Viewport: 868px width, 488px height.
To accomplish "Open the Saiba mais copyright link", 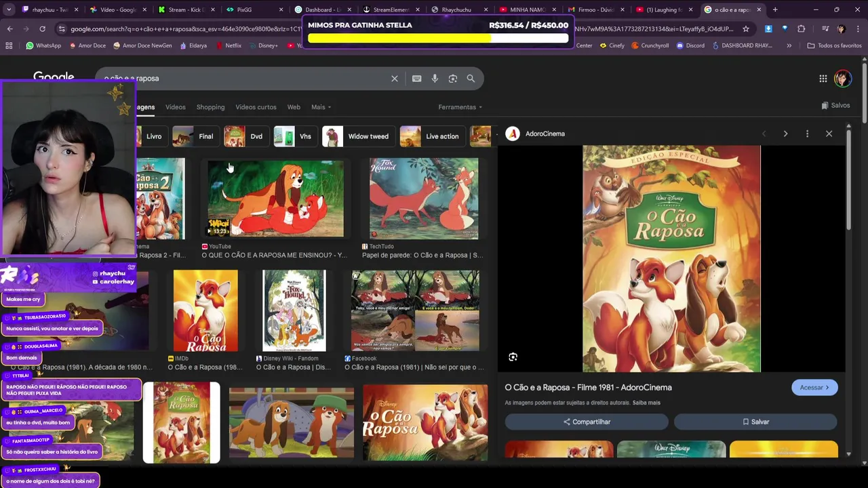I will pyautogui.click(x=646, y=403).
